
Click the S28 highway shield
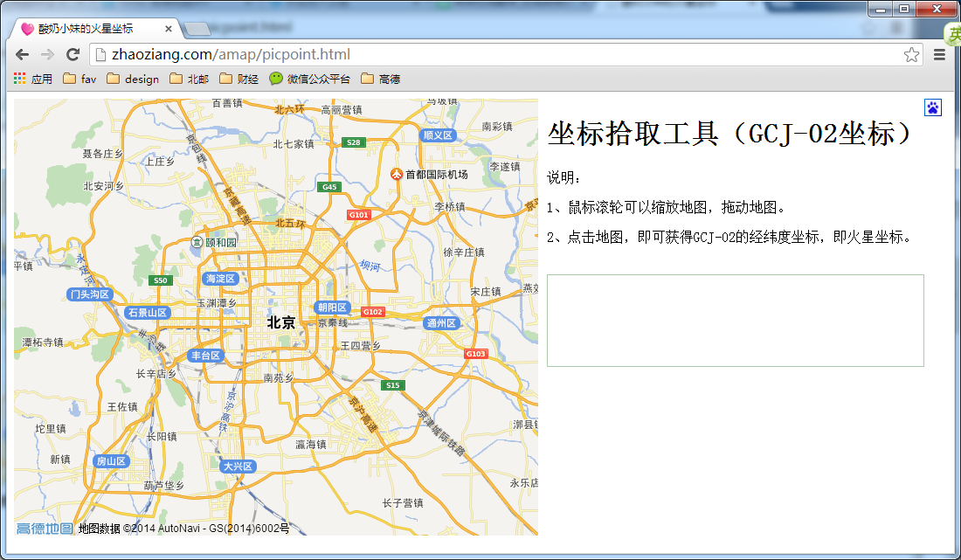click(x=354, y=142)
